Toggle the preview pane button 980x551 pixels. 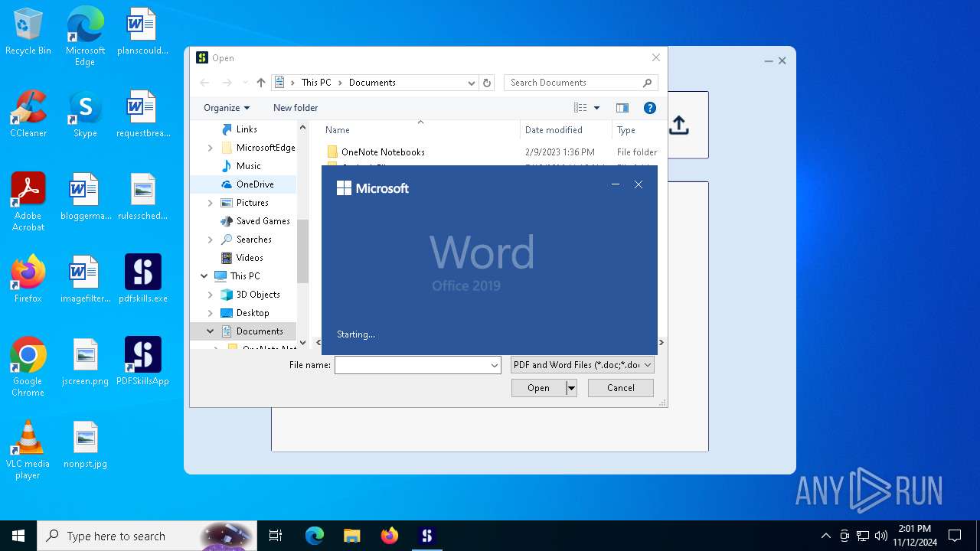pyautogui.click(x=622, y=108)
